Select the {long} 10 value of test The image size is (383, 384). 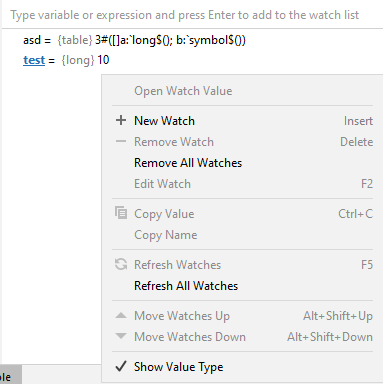(x=85, y=60)
